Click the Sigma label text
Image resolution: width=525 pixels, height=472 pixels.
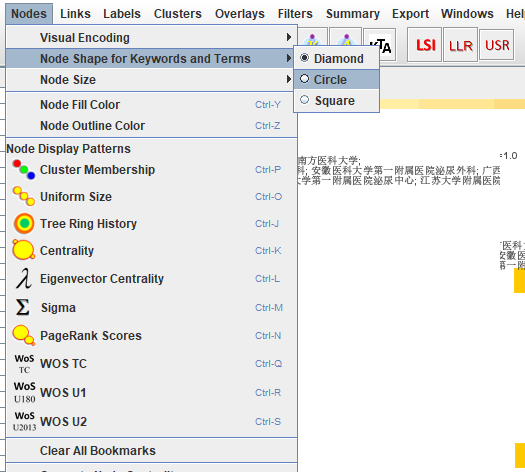pyautogui.click(x=58, y=308)
